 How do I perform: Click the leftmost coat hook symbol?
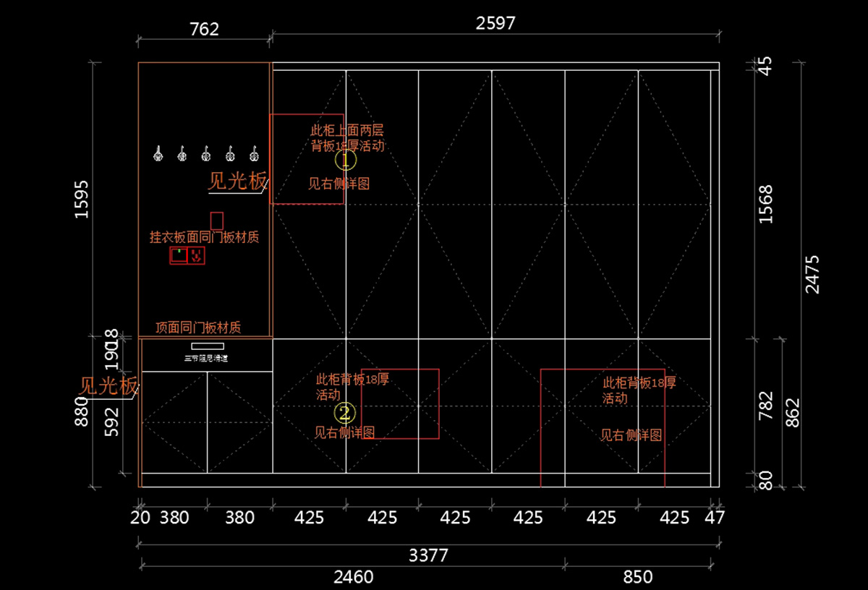tap(157, 153)
